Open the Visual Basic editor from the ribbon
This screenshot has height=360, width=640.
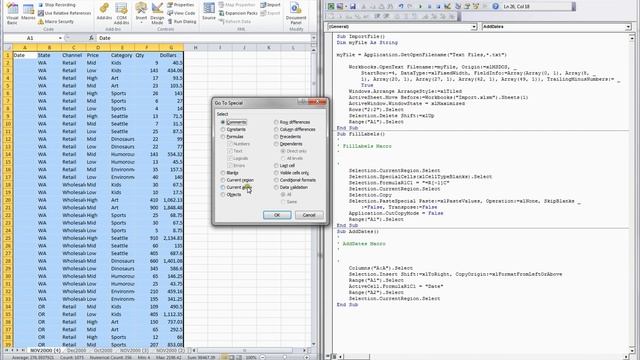point(12,13)
